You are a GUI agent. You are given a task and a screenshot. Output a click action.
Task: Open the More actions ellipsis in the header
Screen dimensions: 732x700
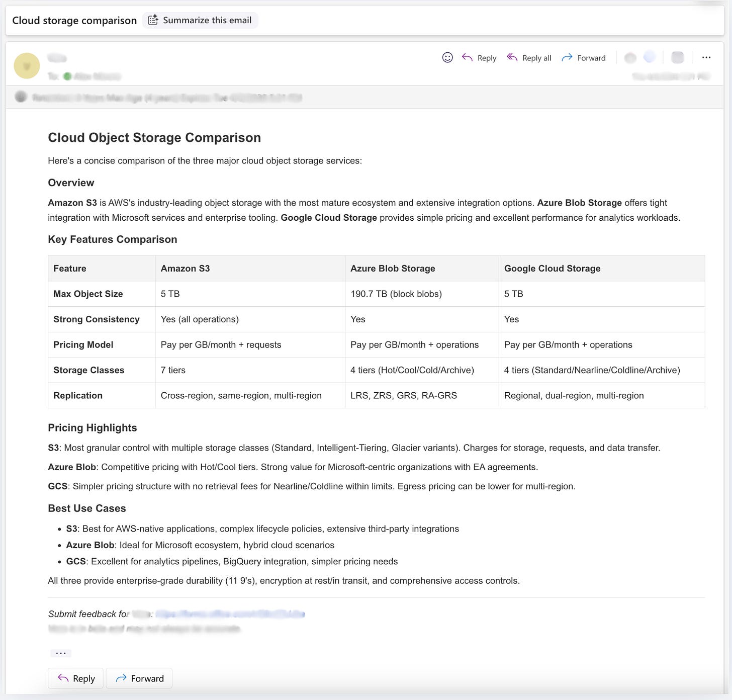pos(706,57)
